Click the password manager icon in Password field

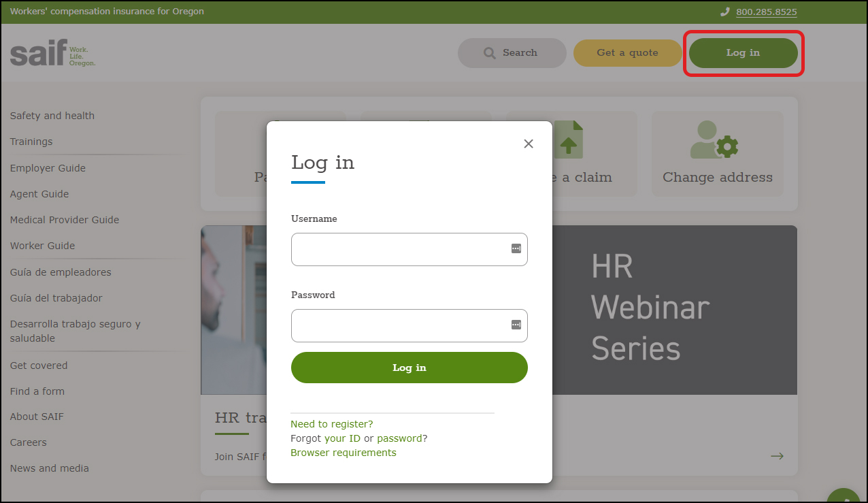tap(516, 325)
